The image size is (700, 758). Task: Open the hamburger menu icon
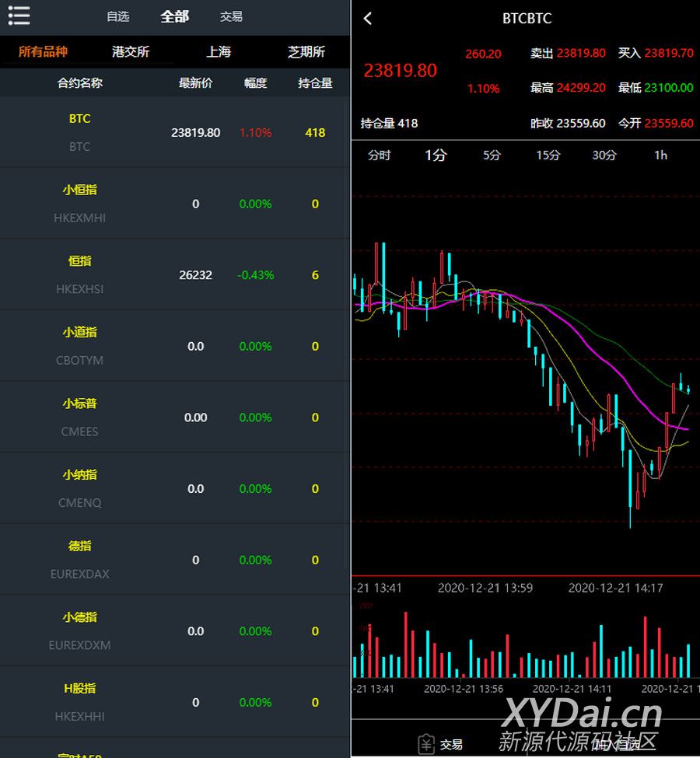tap(19, 16)
